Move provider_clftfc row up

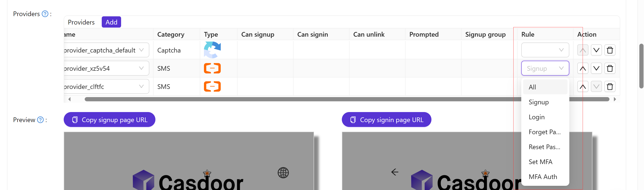click(x=582, y=87)
